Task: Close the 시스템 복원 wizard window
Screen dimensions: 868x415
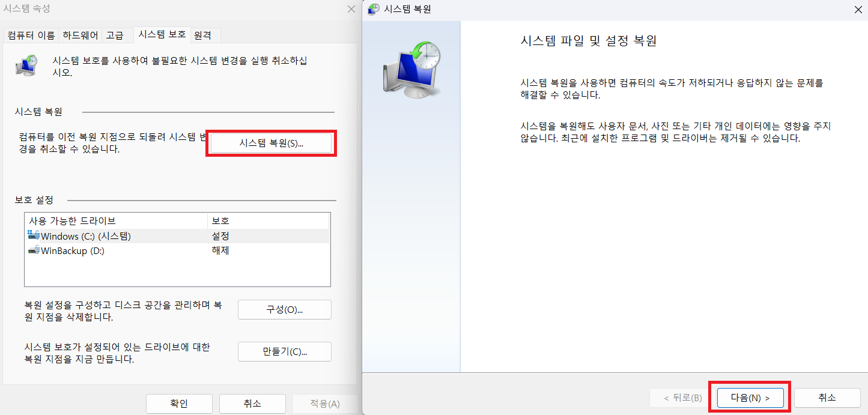Action: [858, 9]
